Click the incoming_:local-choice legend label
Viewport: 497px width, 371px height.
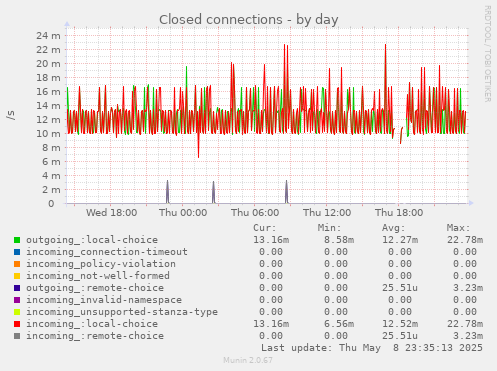click(x=92, y=324)
